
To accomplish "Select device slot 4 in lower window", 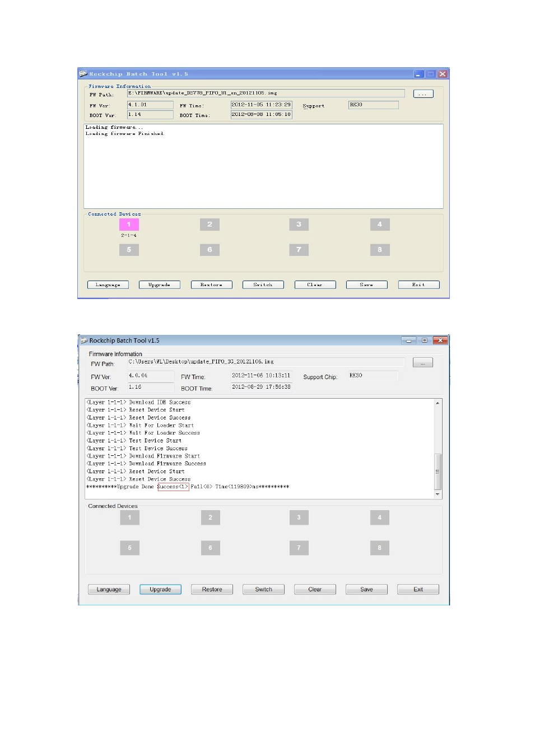I will pyautogui.click(x=380, y=517).
